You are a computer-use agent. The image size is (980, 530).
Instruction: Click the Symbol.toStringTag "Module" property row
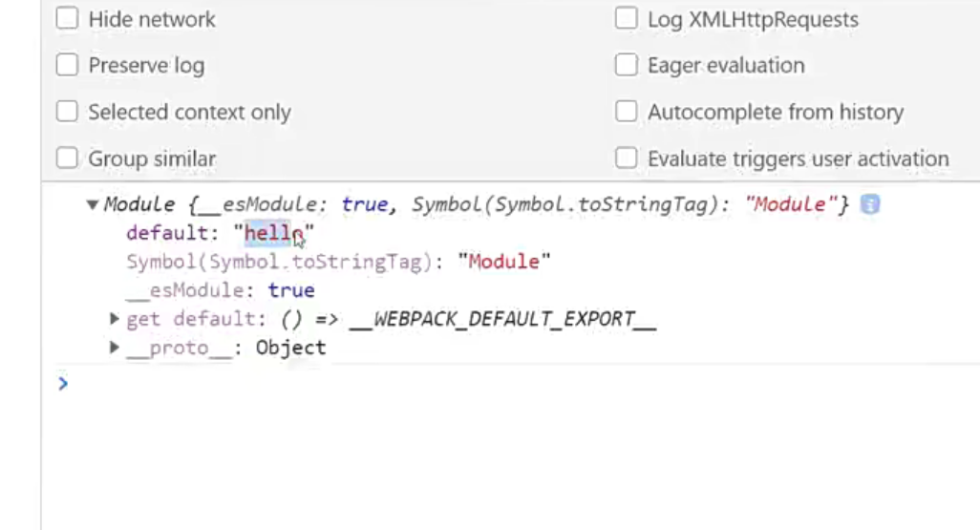point(339,262)
